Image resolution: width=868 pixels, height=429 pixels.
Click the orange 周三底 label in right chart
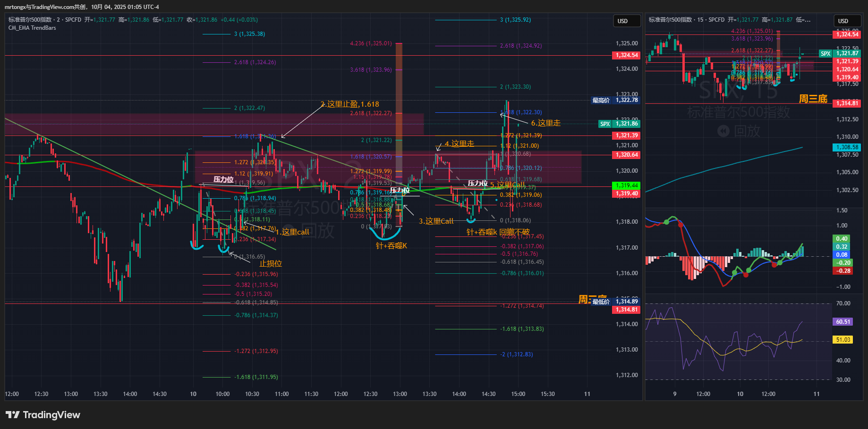(x=813, y=99)
